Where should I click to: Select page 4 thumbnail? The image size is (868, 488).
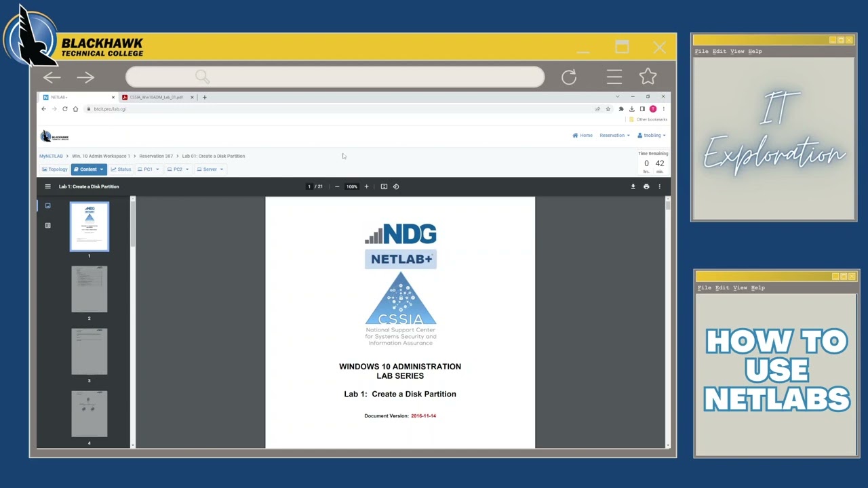pos(90,414)
